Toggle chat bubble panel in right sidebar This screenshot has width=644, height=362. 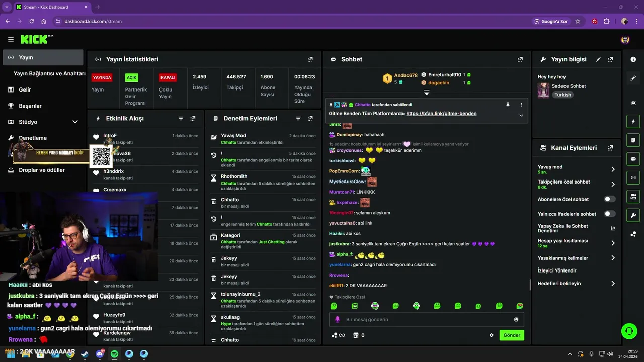633,159
